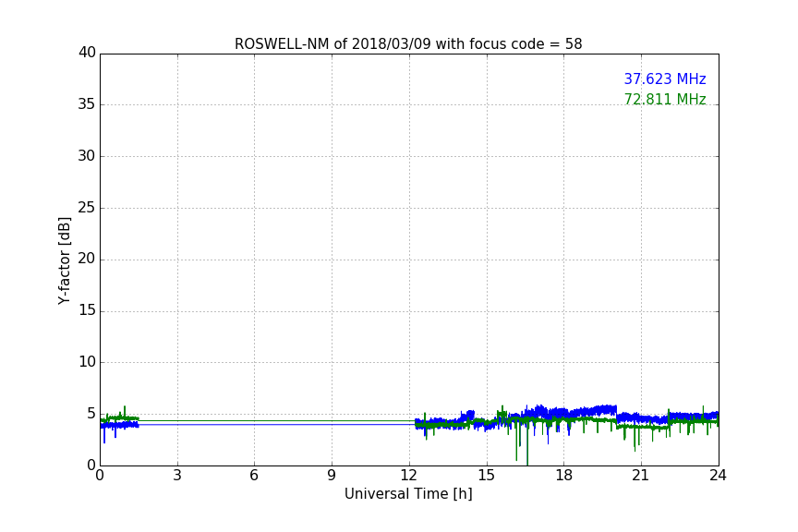This screenshot has width=798, height=532.
Task: Click x-axis tick label 24
Action: (x=718, y=476)
